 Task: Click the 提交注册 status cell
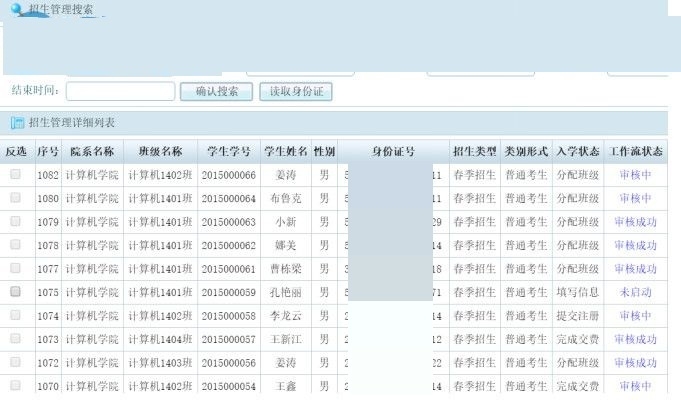[578, 316]
